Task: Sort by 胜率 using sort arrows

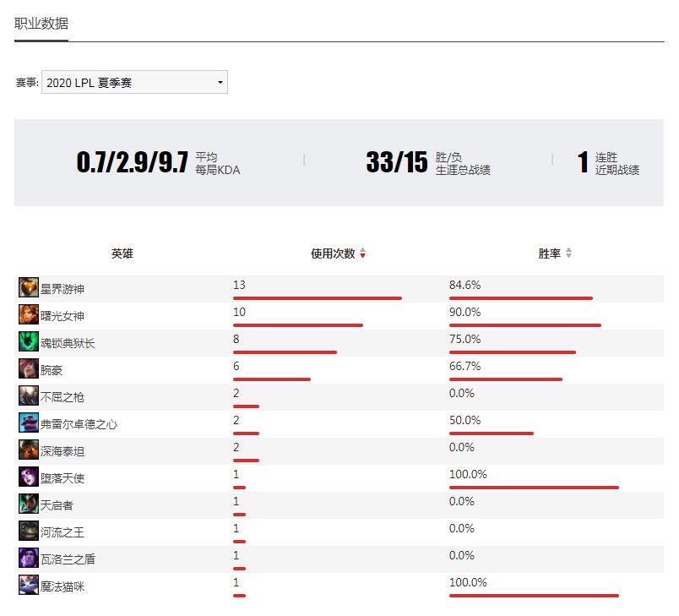Action: pyautogui.click(x=568, y=253)
